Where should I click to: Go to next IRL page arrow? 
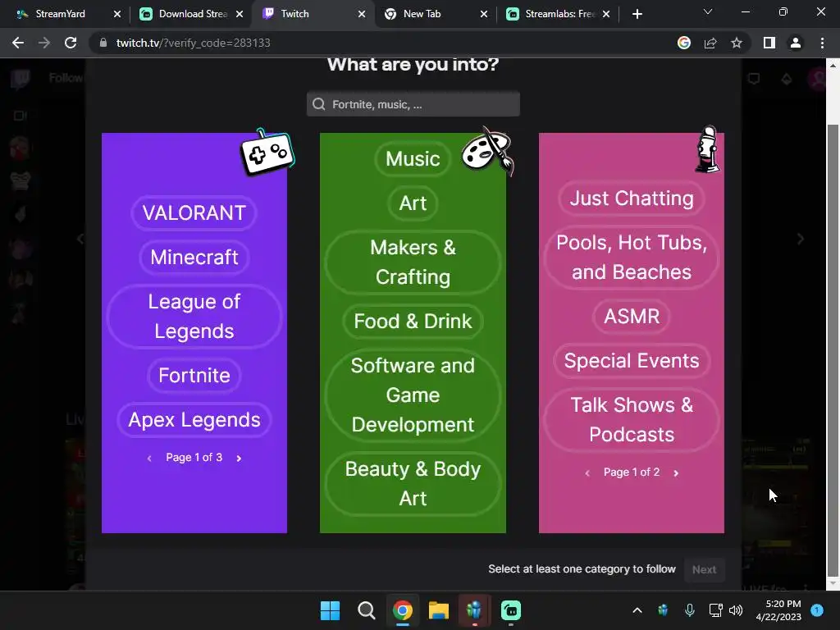coord(676,473)
